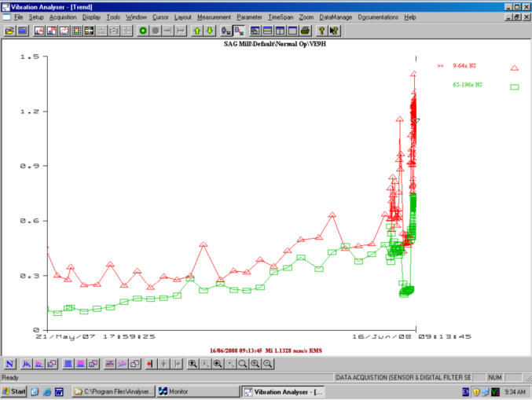Viewport: 532px width, 400px height.
Task: Click the tile horizontally window icon
Action: (268, 31)
